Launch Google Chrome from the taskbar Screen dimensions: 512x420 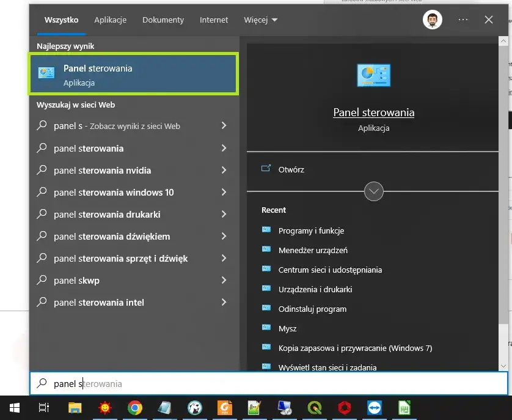tap(134, 408)
